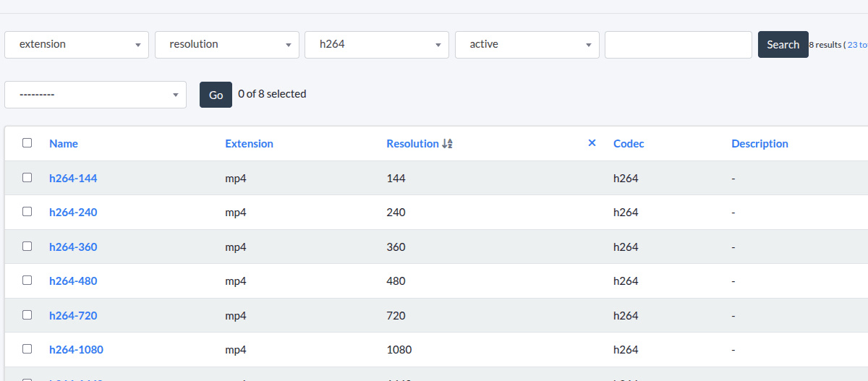Sort by the Extension column header
Image resolution: width=868 pixels, height=381 pixels.
249,144
